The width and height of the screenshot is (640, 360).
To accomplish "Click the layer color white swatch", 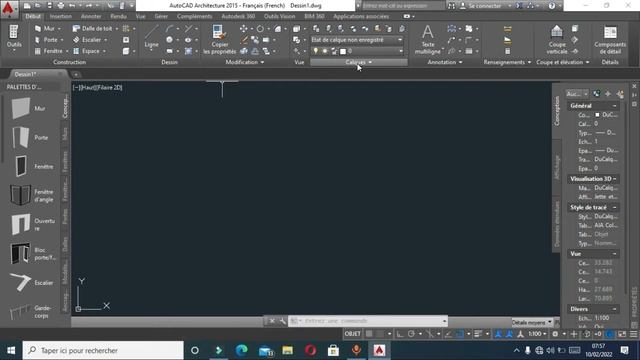I will click(x=343, y=51).
